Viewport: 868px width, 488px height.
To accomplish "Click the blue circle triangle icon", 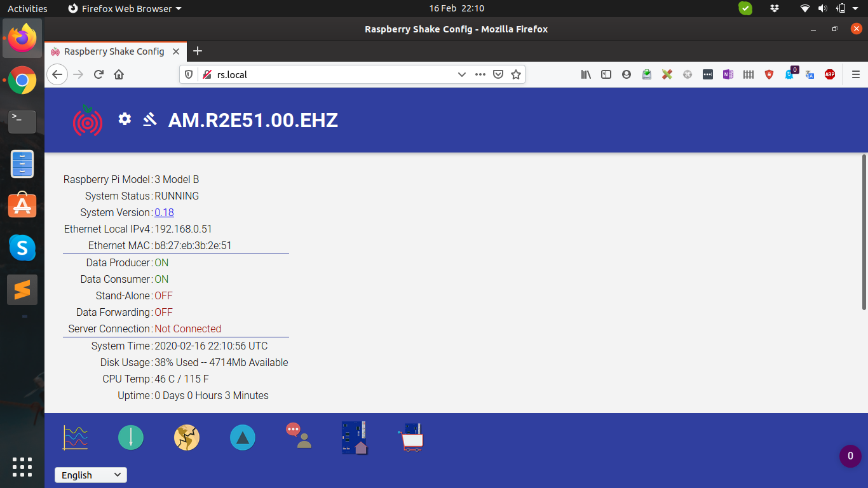I will 243,438.
